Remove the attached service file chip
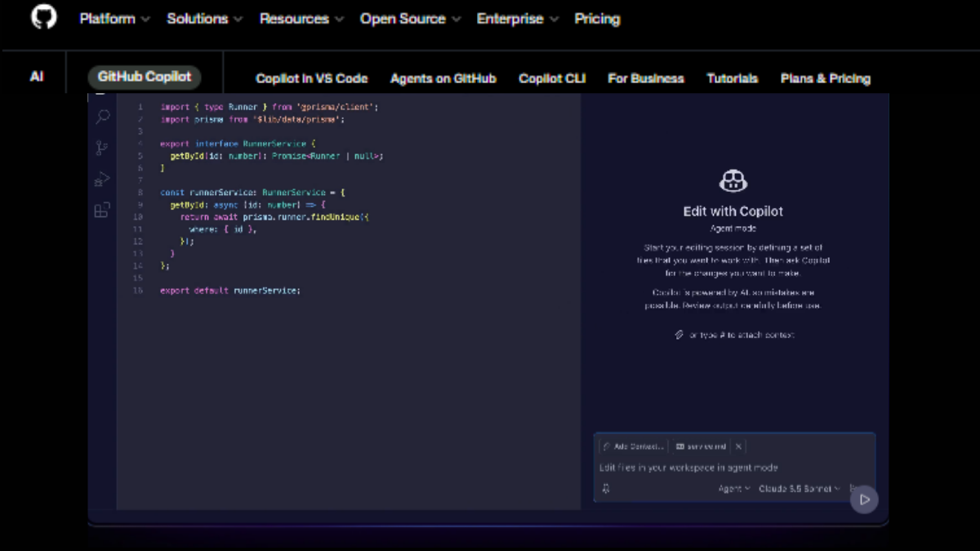 point(738,447)
